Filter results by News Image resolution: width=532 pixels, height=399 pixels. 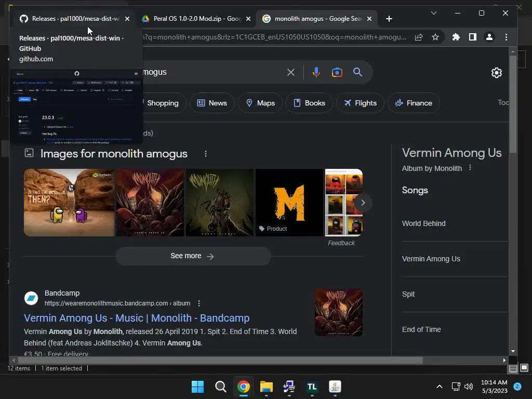pyautogui.click(x=212, y=103)
